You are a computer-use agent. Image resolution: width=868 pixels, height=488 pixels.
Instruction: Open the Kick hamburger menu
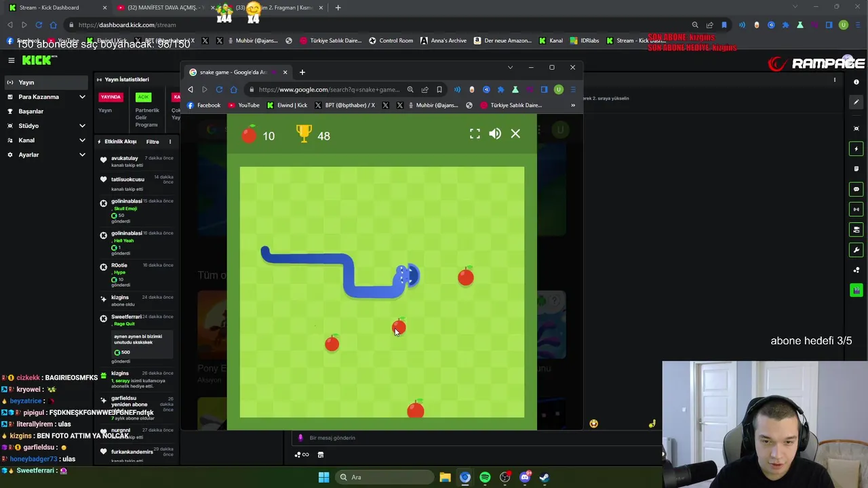pos(12,60)
